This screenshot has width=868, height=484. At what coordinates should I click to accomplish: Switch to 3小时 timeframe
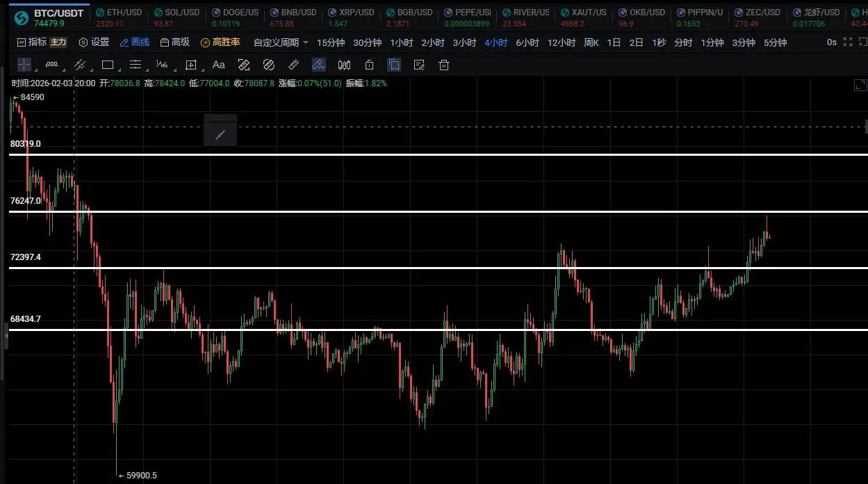tap(464, 42)
